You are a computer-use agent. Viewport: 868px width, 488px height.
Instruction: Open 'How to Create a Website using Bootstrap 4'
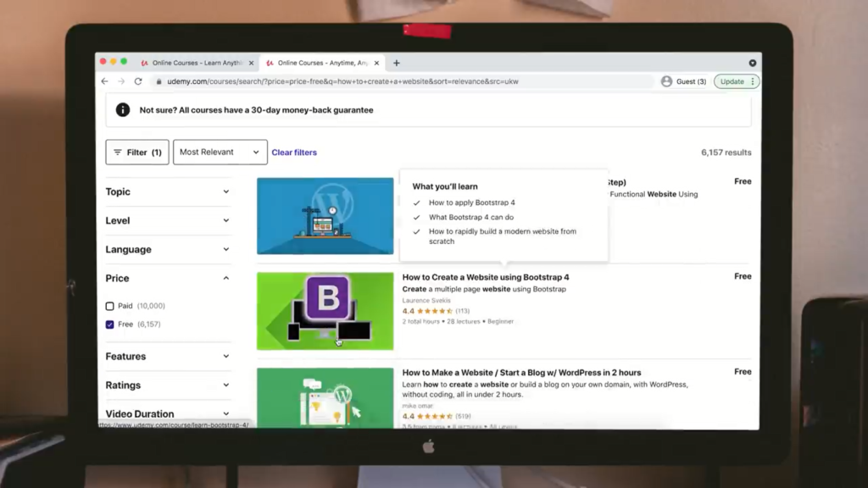click(x=486, y=277)
